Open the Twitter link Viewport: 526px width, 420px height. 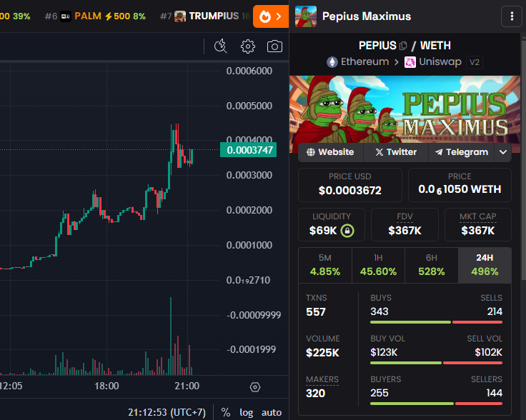point(395,152)
